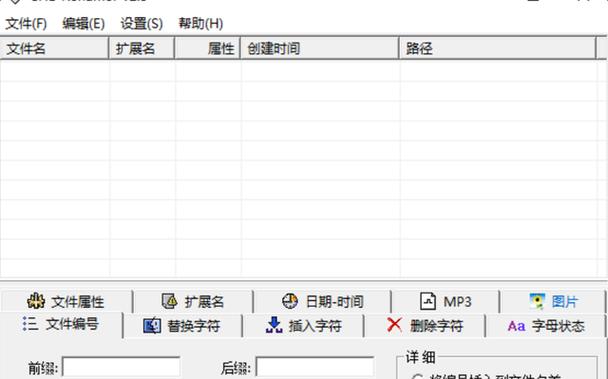The height and width of the screenshot is (379, 608).
Task: Switch to the MP3 tab label
Action: (x=458, y=302)
